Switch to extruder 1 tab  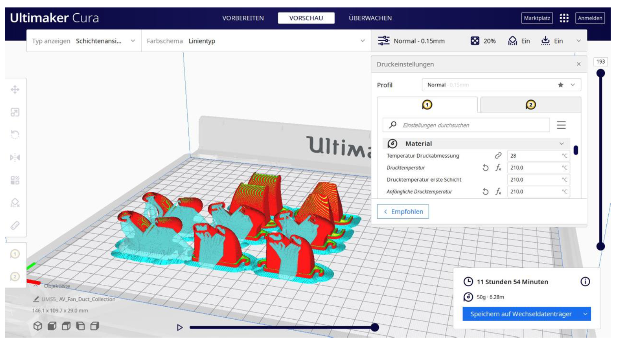[427, 105]
